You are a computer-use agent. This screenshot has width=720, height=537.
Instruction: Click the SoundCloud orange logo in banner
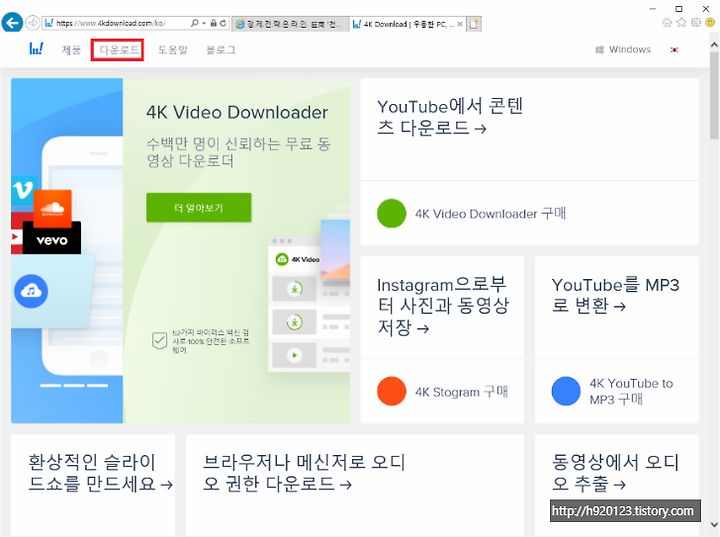click(52, 209)
